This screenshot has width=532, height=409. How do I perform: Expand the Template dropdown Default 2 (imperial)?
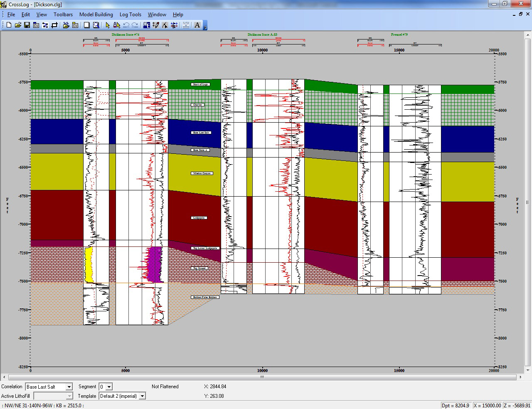[x=142, y=396]
